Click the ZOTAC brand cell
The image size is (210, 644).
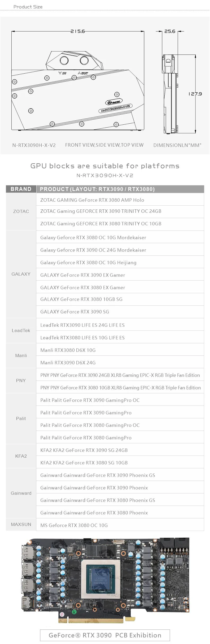tap(21, 211)
